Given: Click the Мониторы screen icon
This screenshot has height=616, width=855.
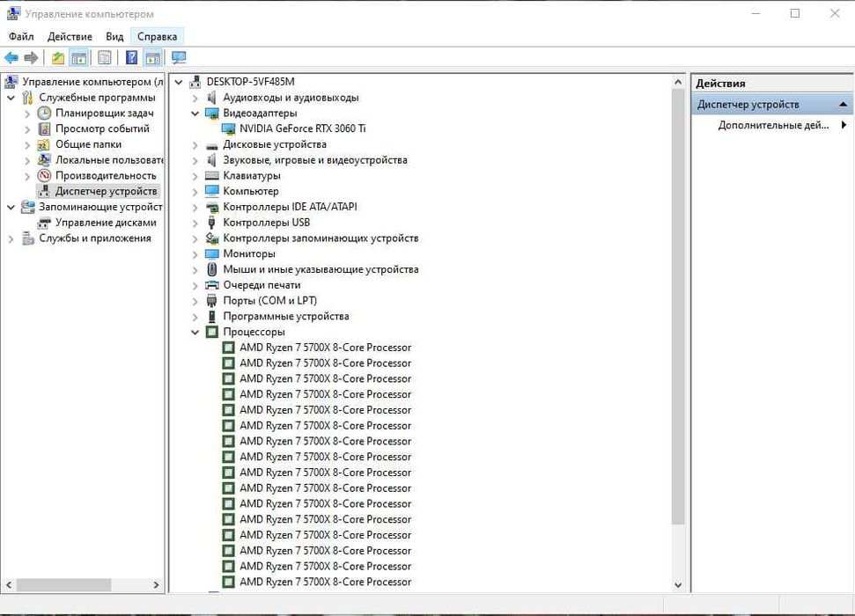Looking at the screenshot, I should pyautogui.click(x=212, y=254).
